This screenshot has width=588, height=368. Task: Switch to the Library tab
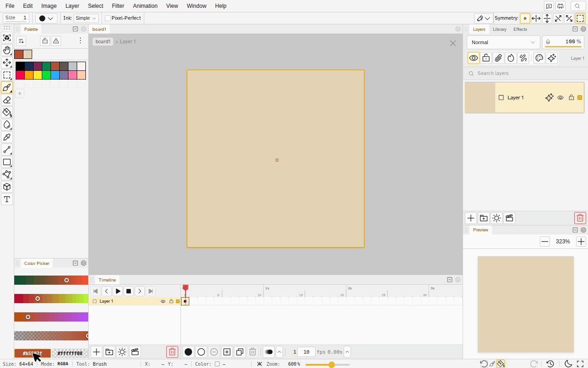pyautogui.click(x=499, y=29)
